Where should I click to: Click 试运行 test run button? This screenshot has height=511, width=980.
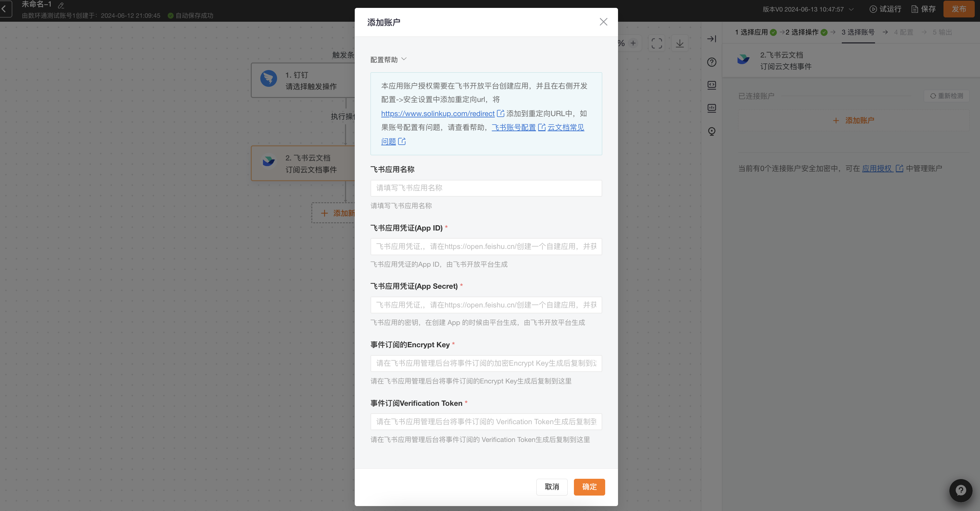(885, 9)
